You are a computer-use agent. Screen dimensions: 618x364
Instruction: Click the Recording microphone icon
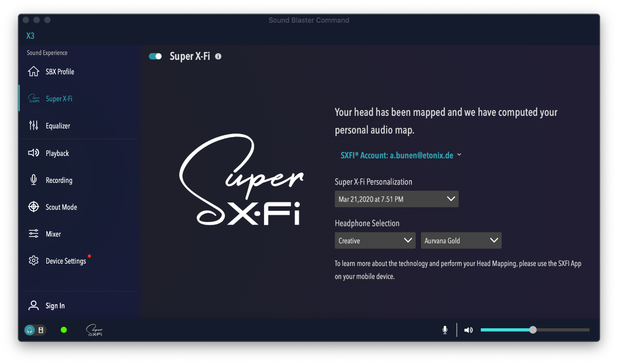33,180
